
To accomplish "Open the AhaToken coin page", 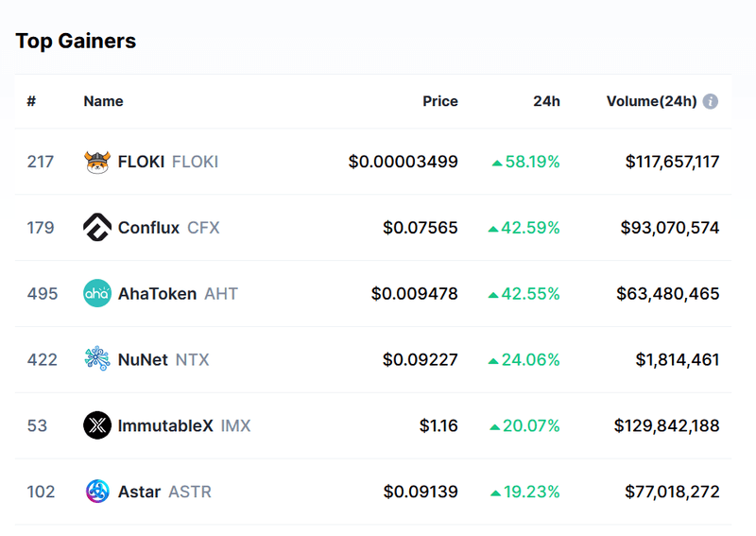I will coord(157,294).
